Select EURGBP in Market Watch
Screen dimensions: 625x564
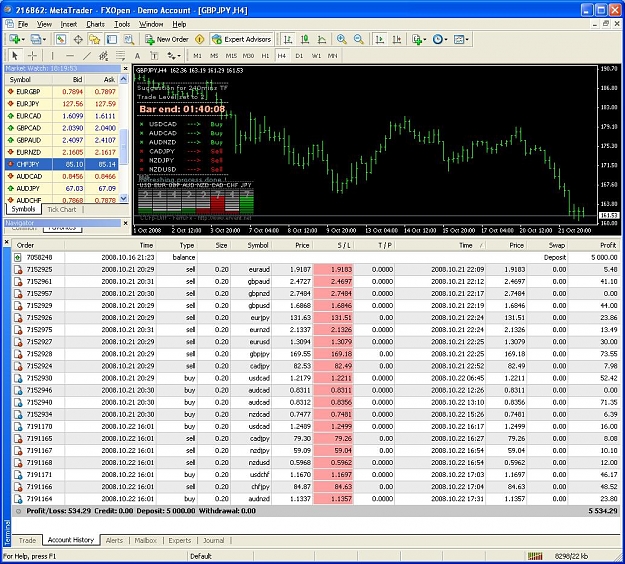[x=62, y=92]
